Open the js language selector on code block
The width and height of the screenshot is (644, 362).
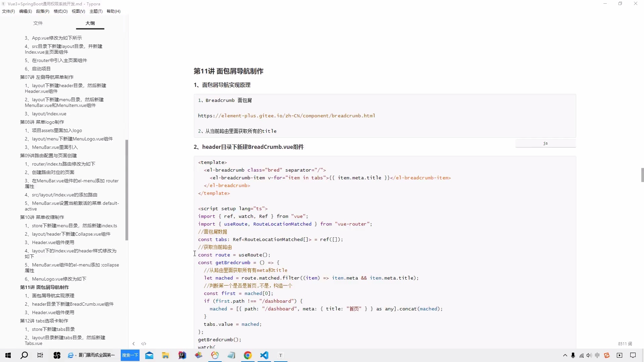click(x=545, y=143)
